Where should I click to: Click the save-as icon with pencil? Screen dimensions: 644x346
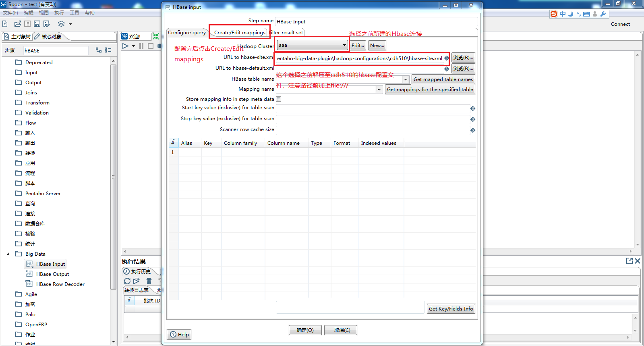point(47,24)
